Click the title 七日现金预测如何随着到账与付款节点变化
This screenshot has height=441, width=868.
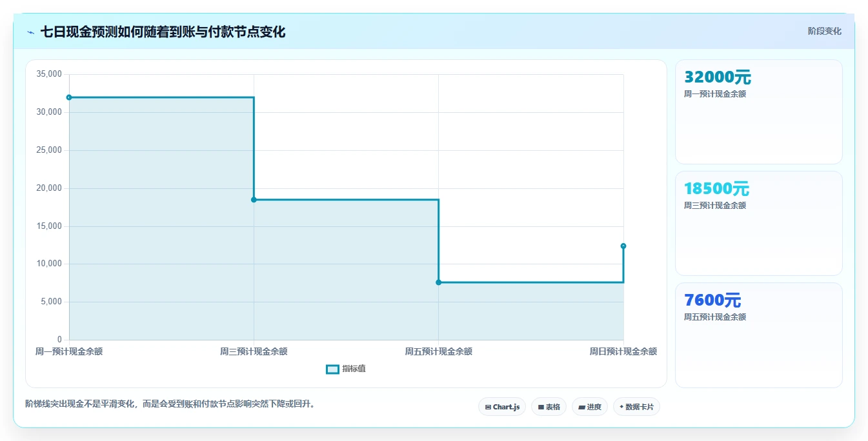click(x=163, y=32)
